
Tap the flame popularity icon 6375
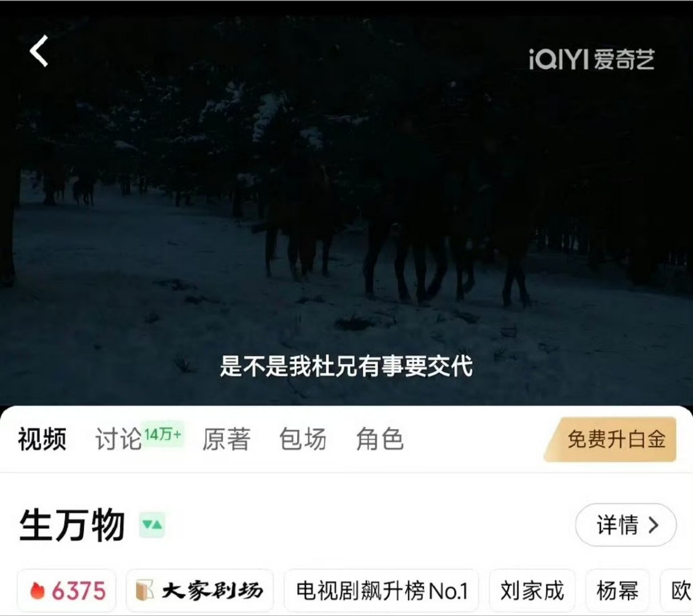point(38,591)
